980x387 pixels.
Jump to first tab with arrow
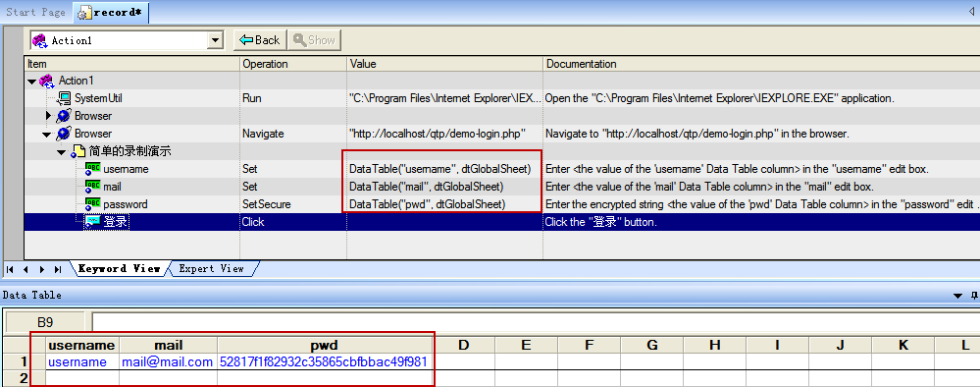[x=10, y=269]
